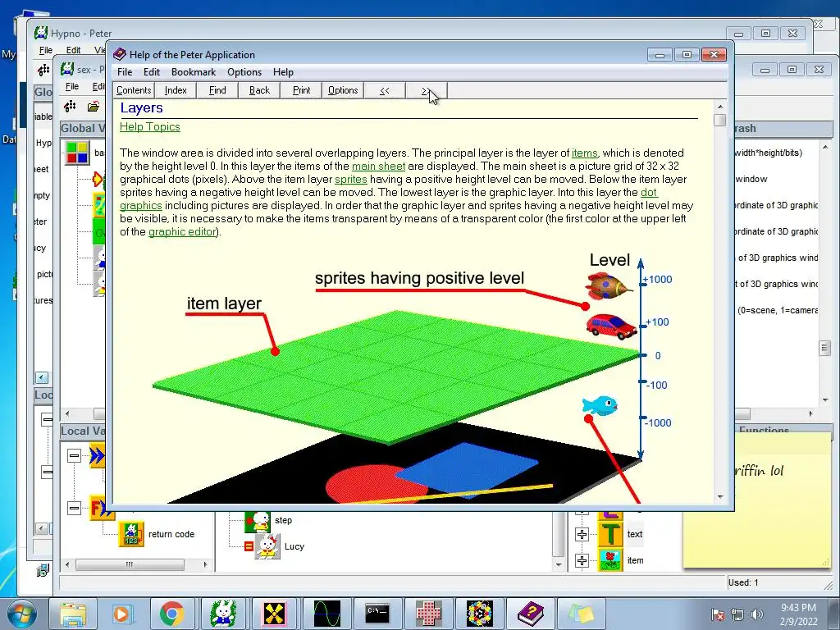840x630 pixels.
Task: Click right arrow of Local Variables scrollbar
Action: tap(206, 564)
